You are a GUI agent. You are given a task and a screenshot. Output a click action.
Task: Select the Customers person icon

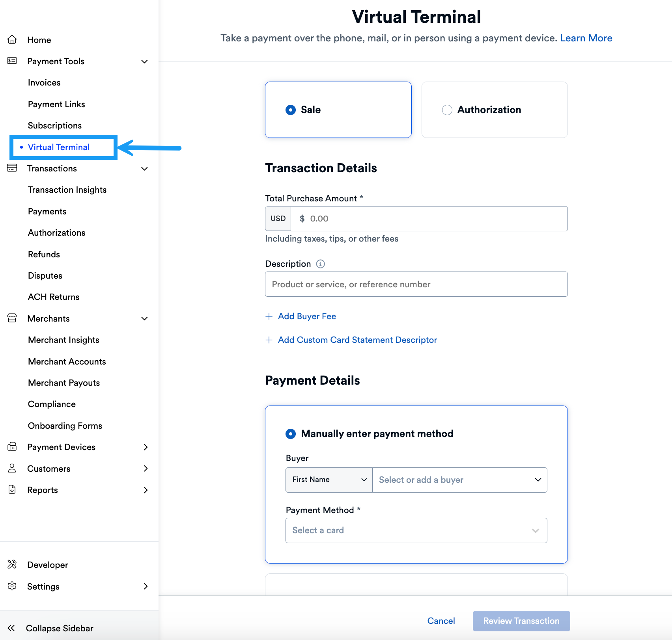point(12,468)
